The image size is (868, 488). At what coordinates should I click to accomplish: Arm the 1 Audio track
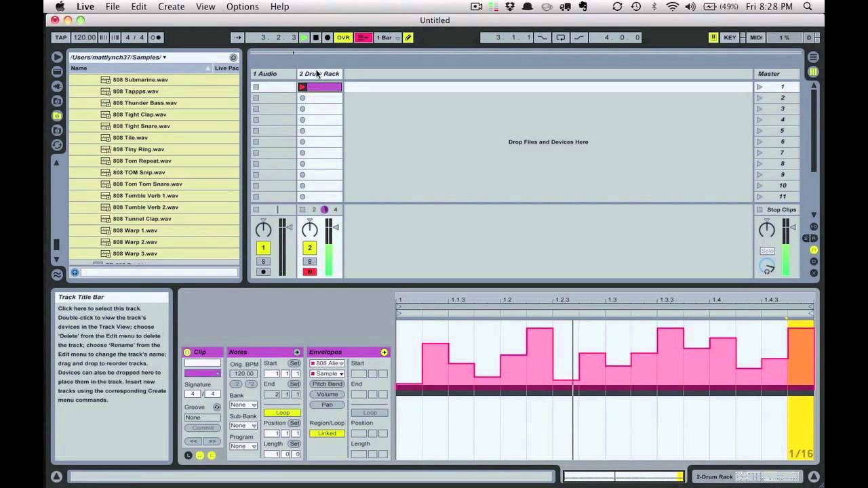[263, 272]
